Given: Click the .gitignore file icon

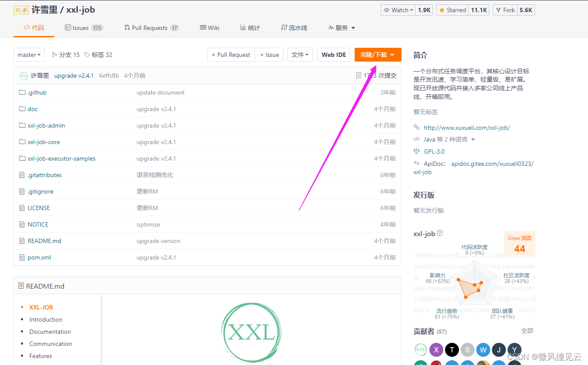Looking at the screenshot, I should [x=22, y=191].
